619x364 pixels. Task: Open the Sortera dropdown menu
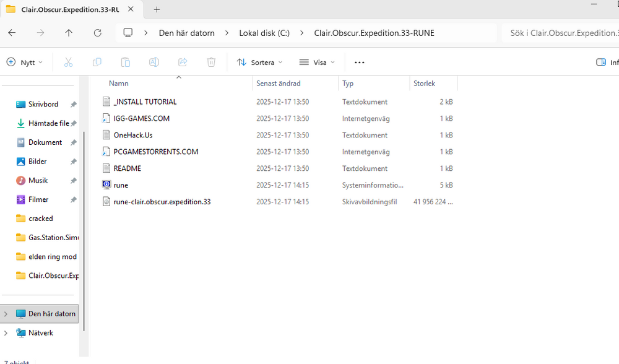point(259,62)
